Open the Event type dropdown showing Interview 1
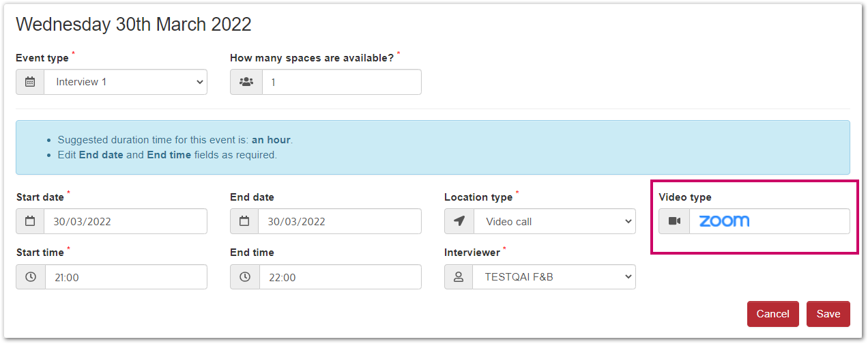 (126, 82)
